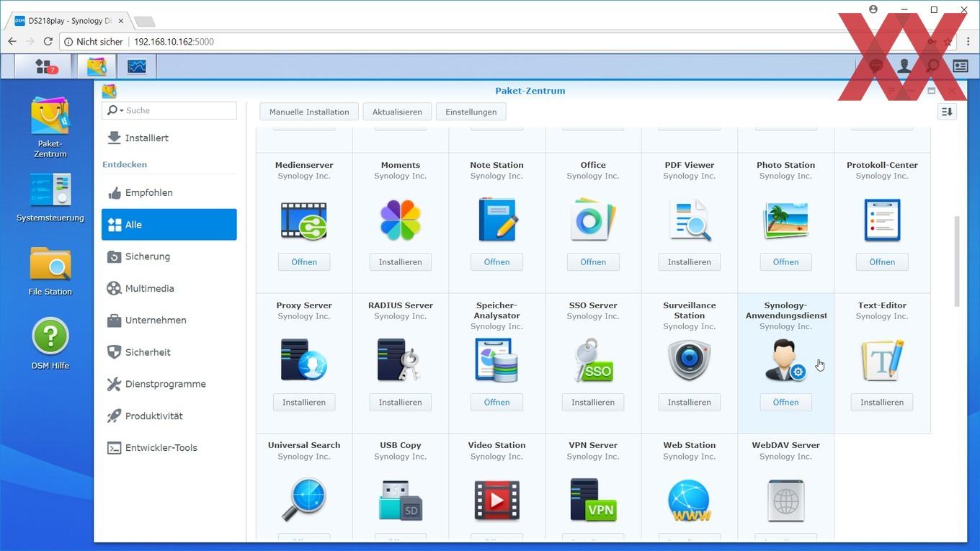Select the Office package icon
Viewport: 980px width, 551px height.
[593, 220]
